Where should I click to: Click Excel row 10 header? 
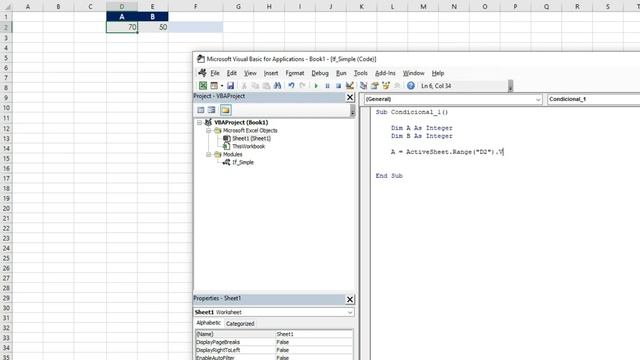(6, 108)
